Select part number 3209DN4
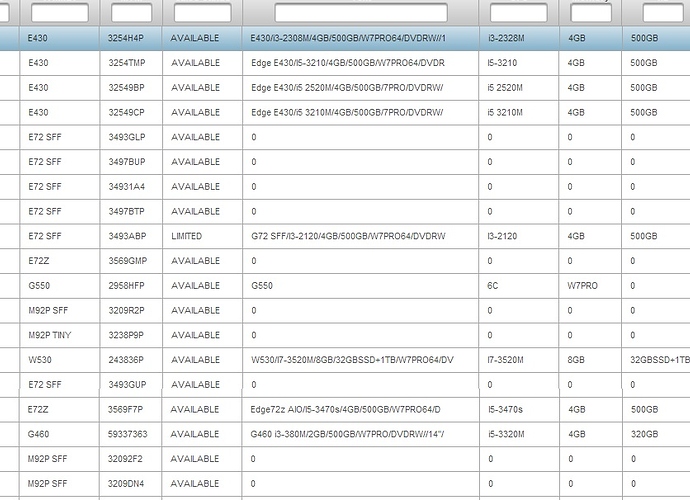Viewport: 690px width, 500px height. pyautogui.click(x=125, y=483)
